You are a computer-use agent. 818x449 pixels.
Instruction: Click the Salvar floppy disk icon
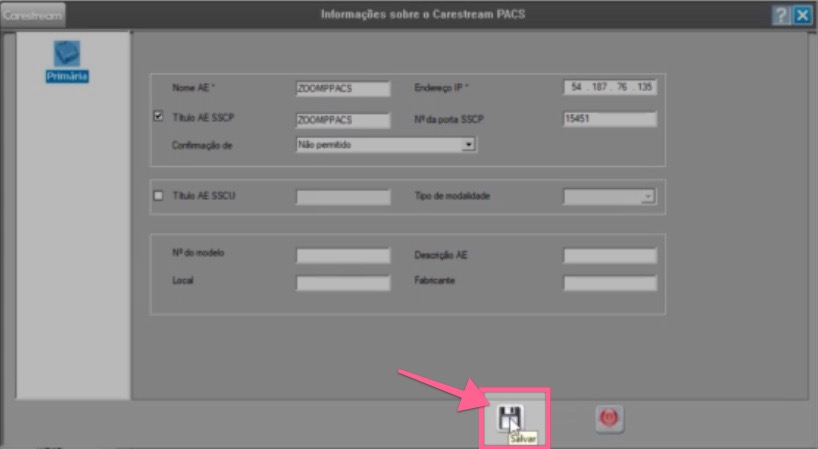pyautogui.click(x=510, y=419)
